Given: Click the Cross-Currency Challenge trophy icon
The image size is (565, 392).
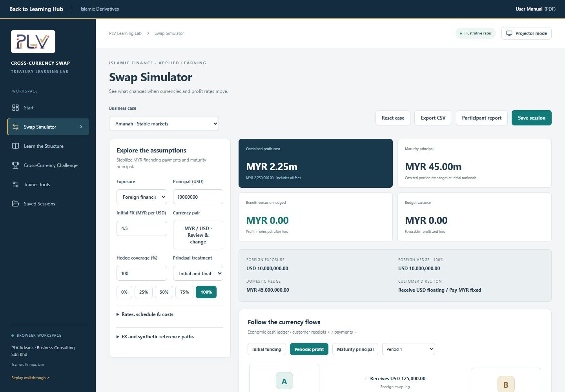Looking at the screenshot, I should click(x=15, y=165).
